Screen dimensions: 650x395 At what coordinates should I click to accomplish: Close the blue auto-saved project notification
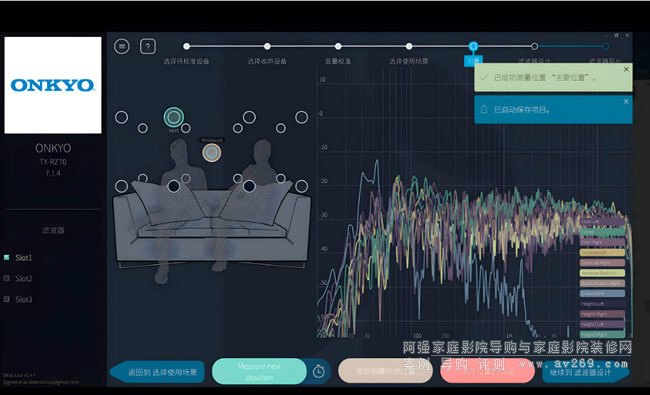(x=626, y=102)
